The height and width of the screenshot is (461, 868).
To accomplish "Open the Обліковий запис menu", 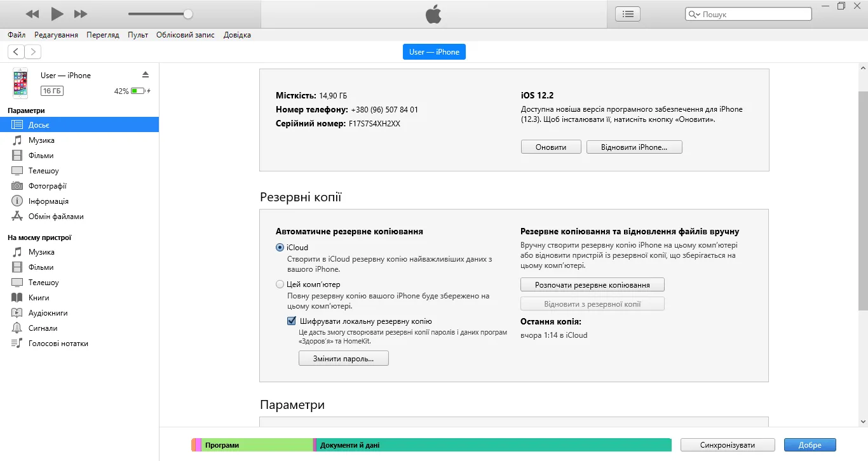I will [x=185, y=35].
